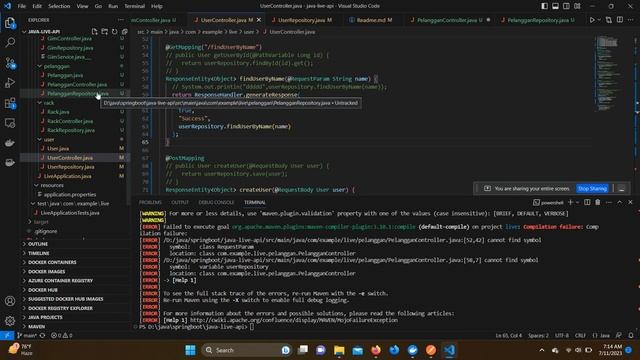Toggle primary sidebar layout button
Screen dimensions: 640x360
tap(544, 6)
